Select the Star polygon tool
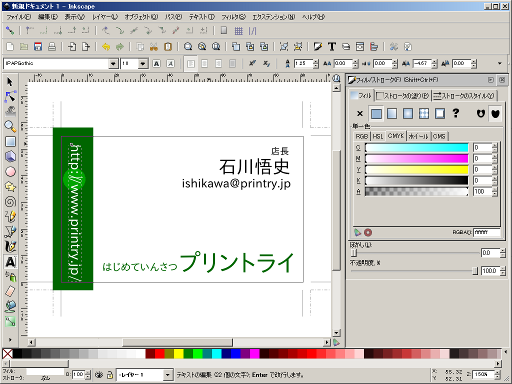The height and width of the screenshot is (384, 512). coord(10,187)
